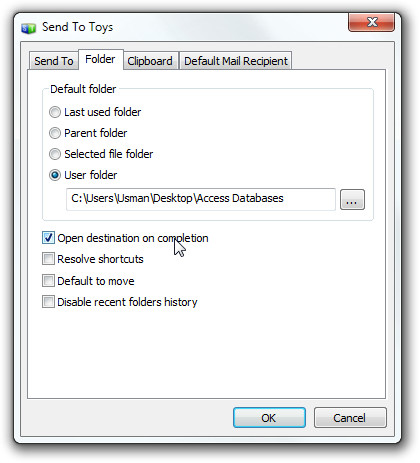The width and height of the screenshot is (420, 463).
Task: Select Last used folder radio option
Action: click(55, 112)
